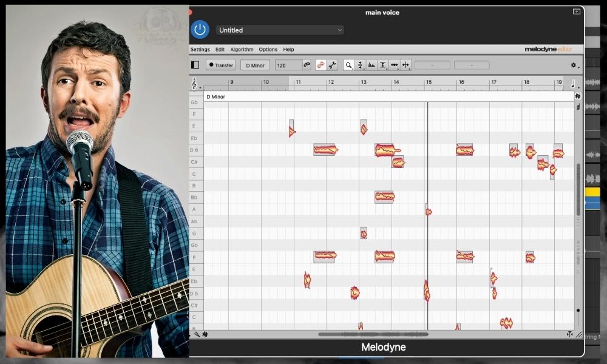This screenshot has width=607, height=364.
Task: Open the quarter-note time grid dropdown
Action: (x=574, y=84)
